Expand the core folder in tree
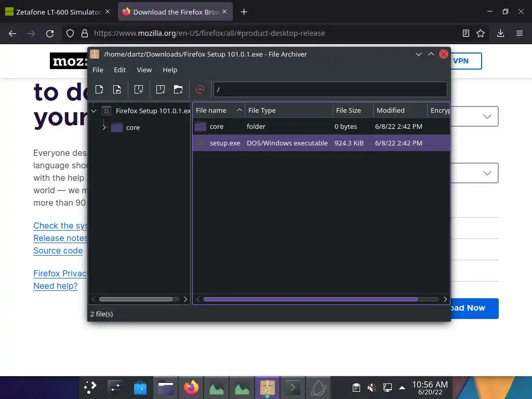Screen dimensions: 532x399 tap(104, 128)
